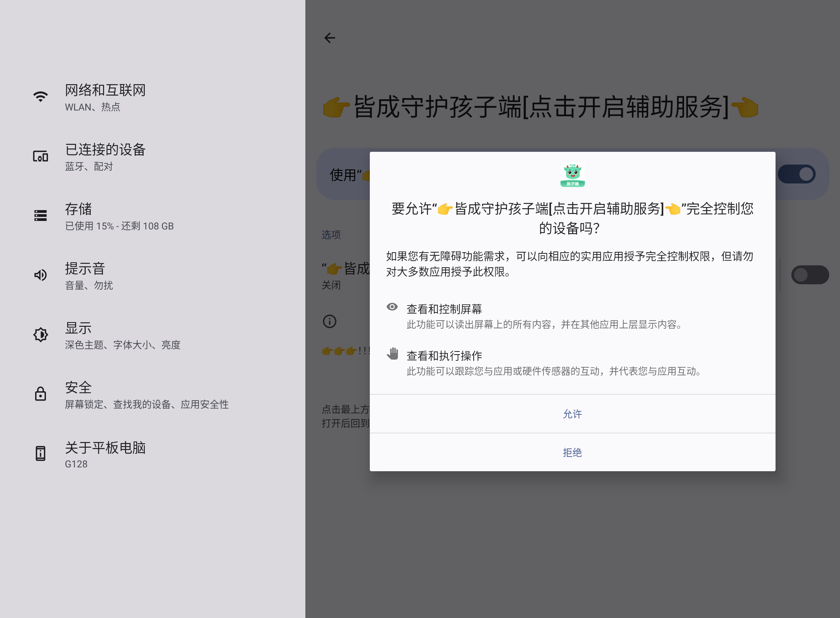
Task: Click the 蓝牙、配对 subtitle
Action: (x=89, y=166)
